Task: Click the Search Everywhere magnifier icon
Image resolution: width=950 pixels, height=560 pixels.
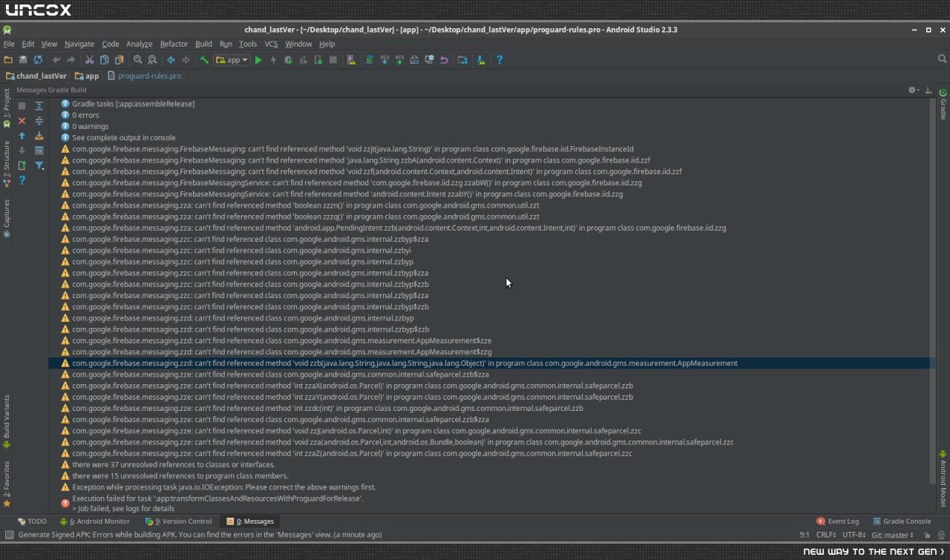Action: click(x=943, y=59)
